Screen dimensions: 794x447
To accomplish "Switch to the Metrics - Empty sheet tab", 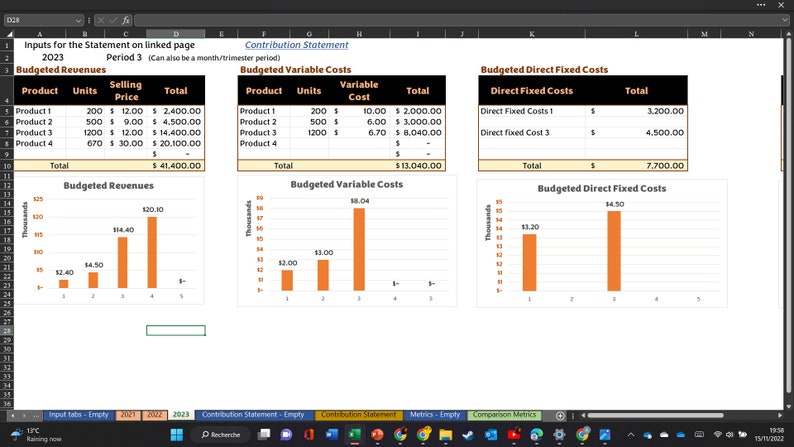I will (x=435, y=415).
